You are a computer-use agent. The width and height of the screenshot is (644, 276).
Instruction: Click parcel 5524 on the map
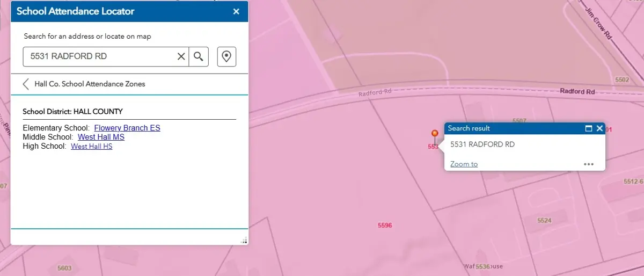(544, 221)
